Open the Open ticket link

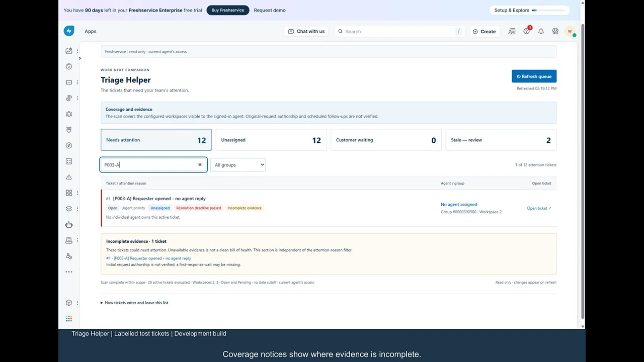(539, 208)
